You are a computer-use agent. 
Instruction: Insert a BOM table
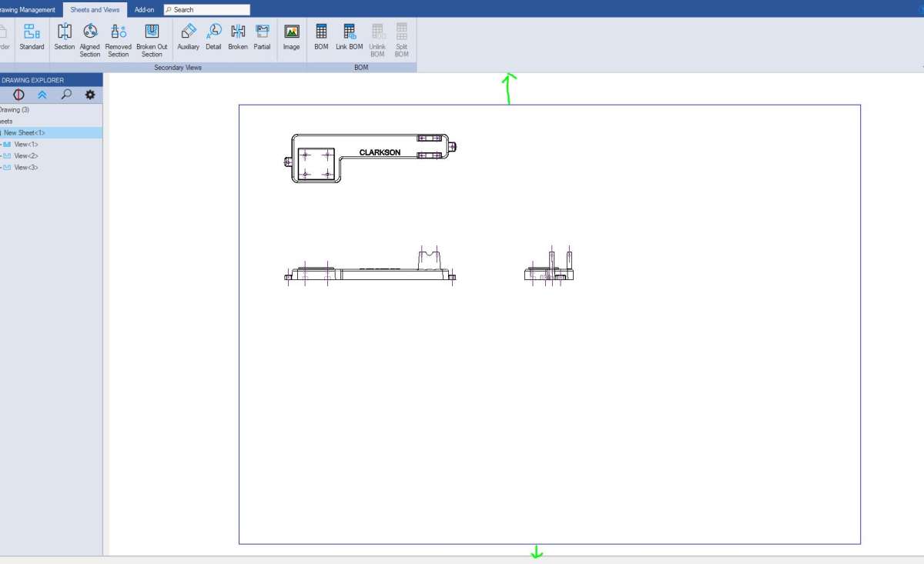pos(321,37)
